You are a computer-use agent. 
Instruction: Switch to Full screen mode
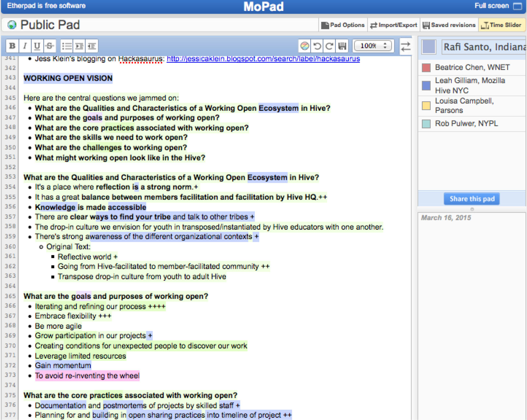[498, 6]
